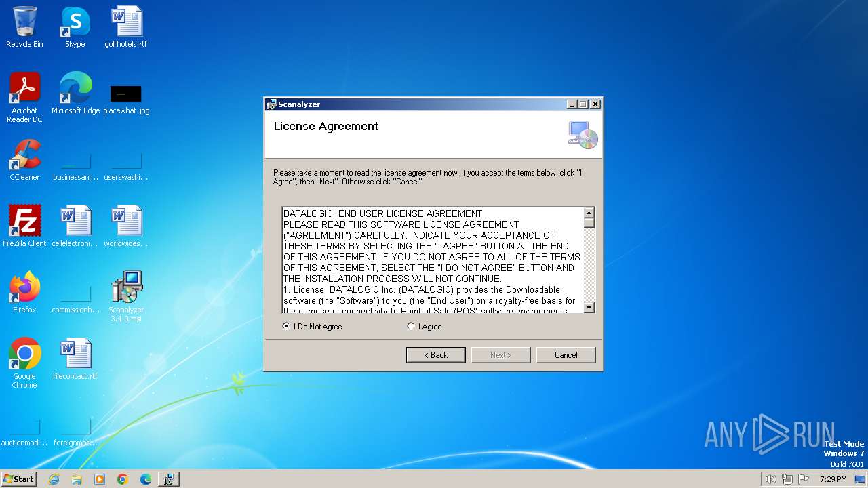Select the businessani file icon
The image size is (868, 488).
(75, 166)
